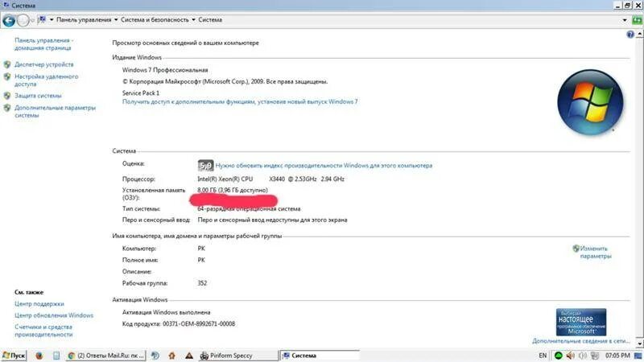644x362 pixels.
Task: Go back with the blue arrow button
Action: tap(9, 21)
